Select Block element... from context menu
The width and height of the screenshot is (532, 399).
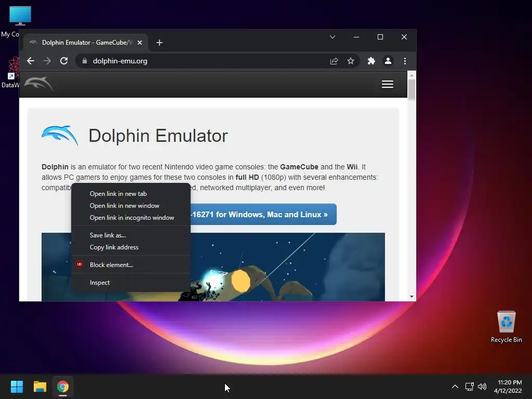point(130,264)
